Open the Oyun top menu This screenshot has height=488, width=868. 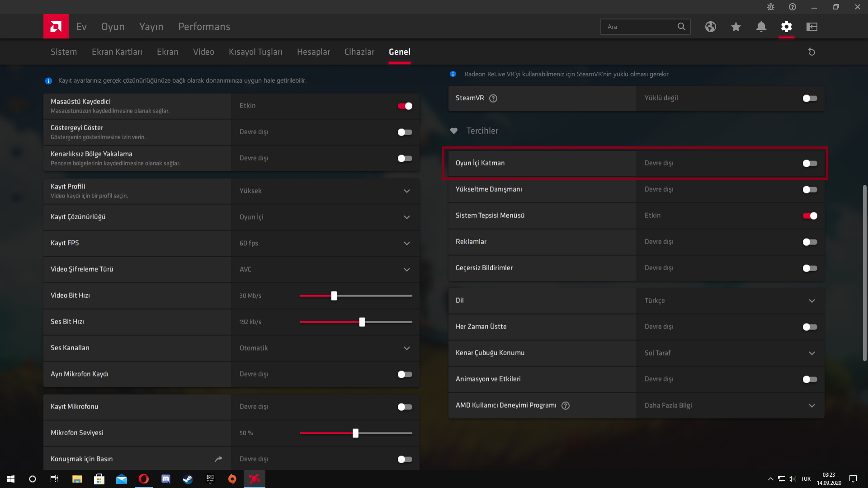pos(113,27)
